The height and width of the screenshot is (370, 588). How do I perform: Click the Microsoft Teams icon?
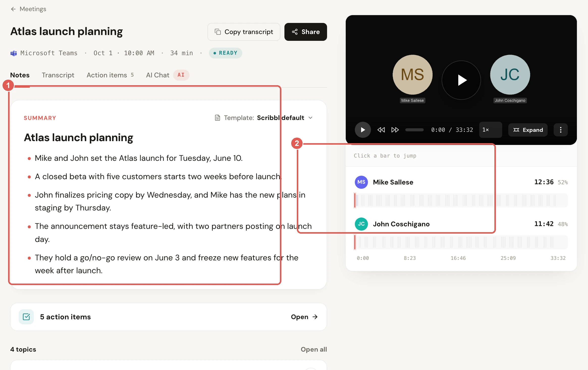click(x=14, y=53)
